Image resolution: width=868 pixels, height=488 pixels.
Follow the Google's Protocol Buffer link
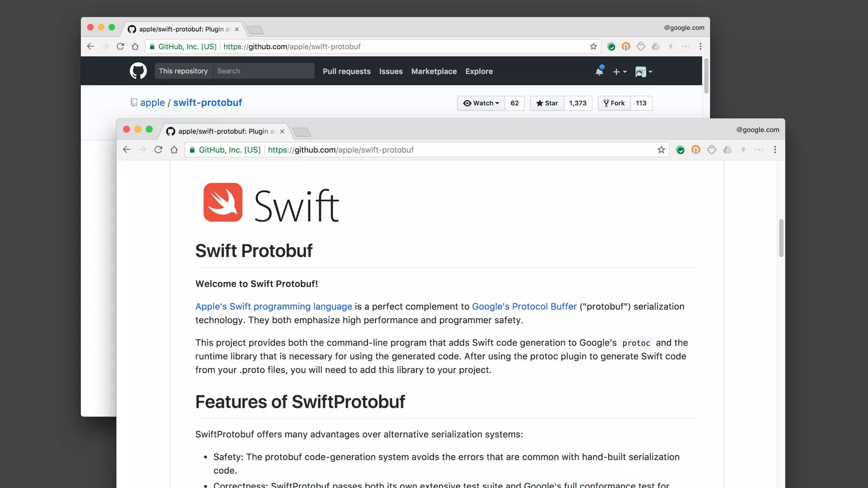click(524, 306)
